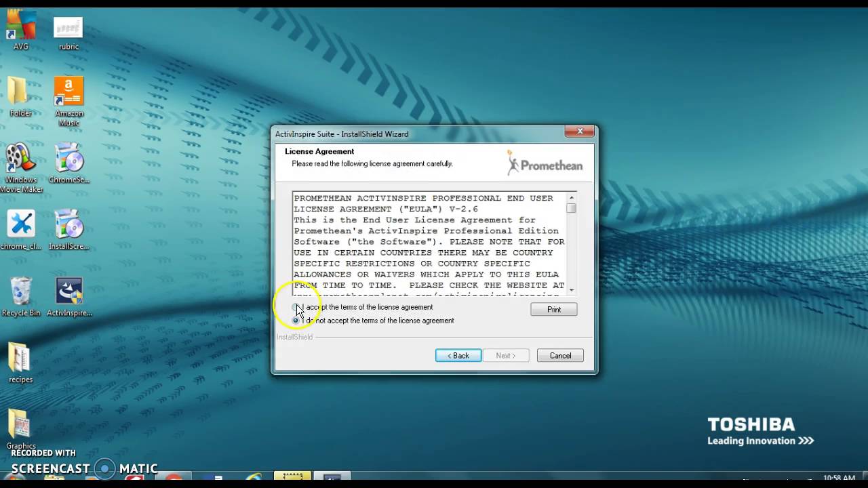This screenshot has height=488, width=868.
Task: Open the AVG desktop shortcut
Action: coord(20,30)
